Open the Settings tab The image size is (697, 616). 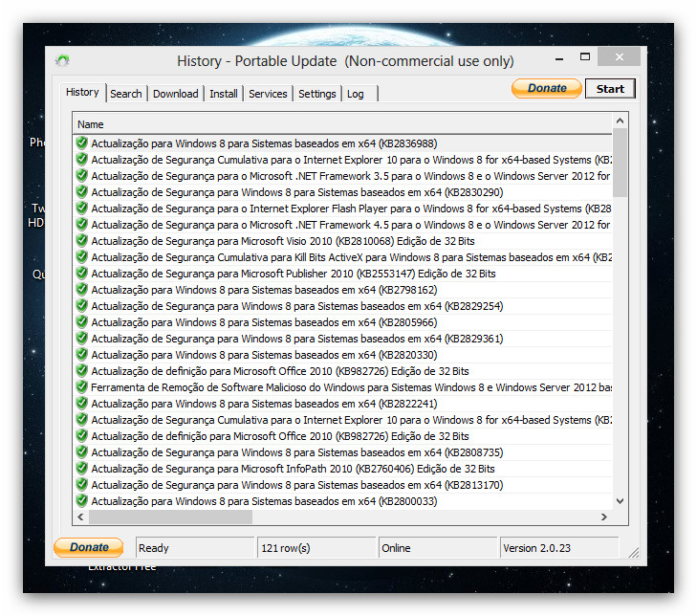[316, 94]
